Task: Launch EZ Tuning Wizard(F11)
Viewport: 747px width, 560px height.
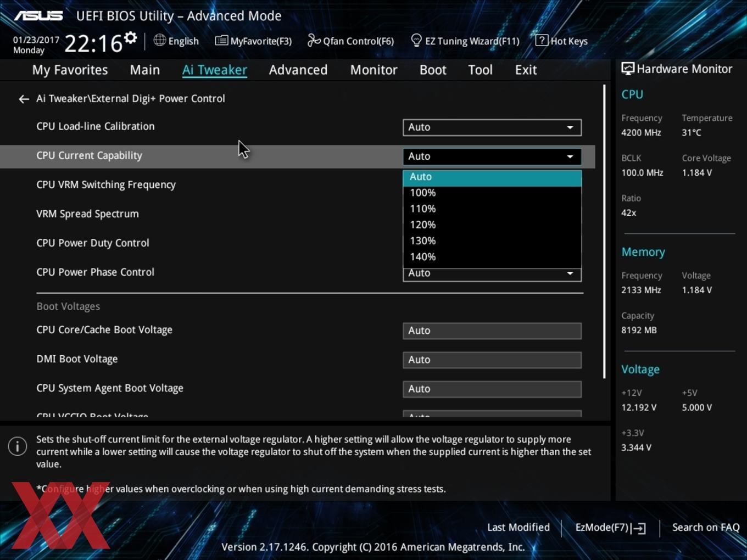Action: (465, 41)
